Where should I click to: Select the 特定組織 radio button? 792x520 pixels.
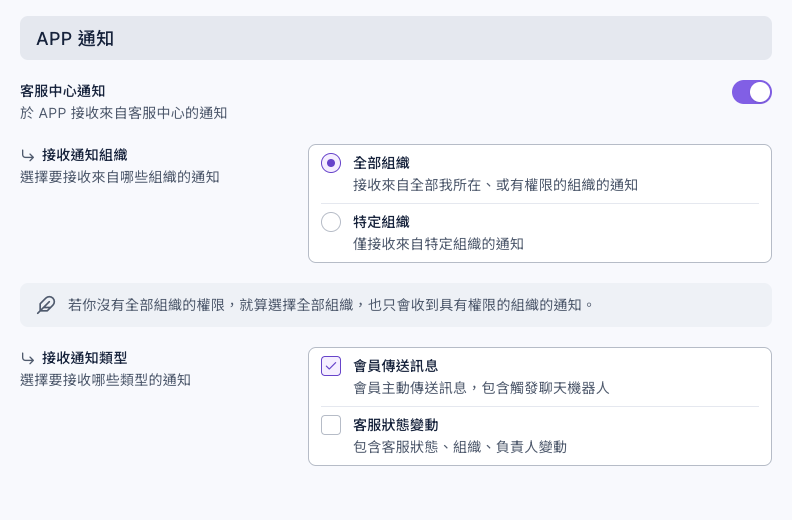point(331,222)
